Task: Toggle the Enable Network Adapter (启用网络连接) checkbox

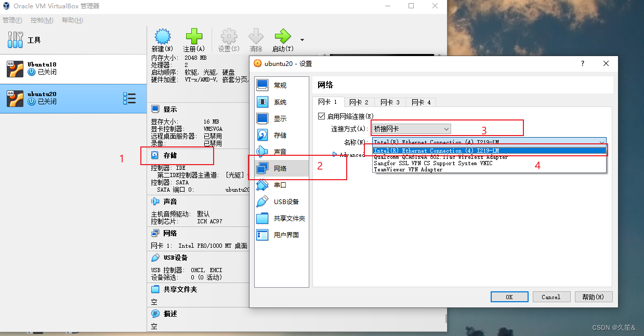Action: tap(321, 116)
